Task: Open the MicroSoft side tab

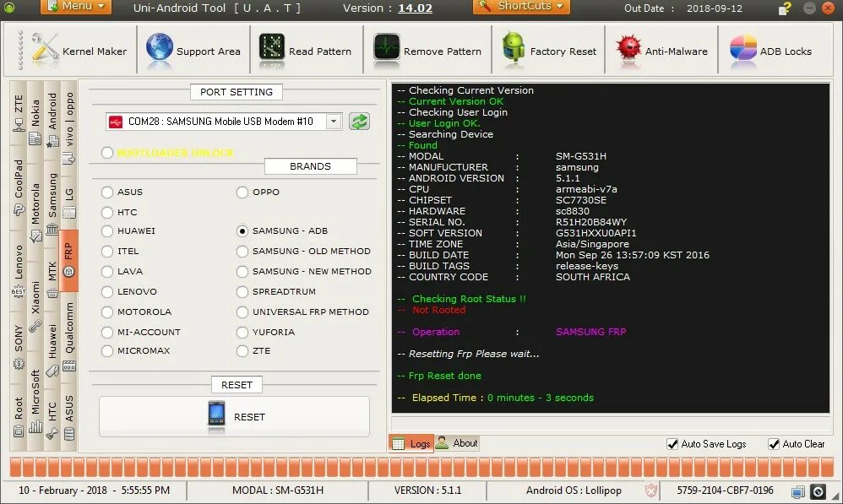Action: (35, 400)
